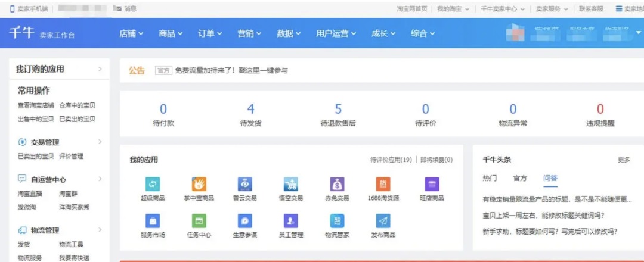This screenshot has height=262, width=644.
Task: Open the 卖家服务 top bar dropdown
Action: coord(552,8)
